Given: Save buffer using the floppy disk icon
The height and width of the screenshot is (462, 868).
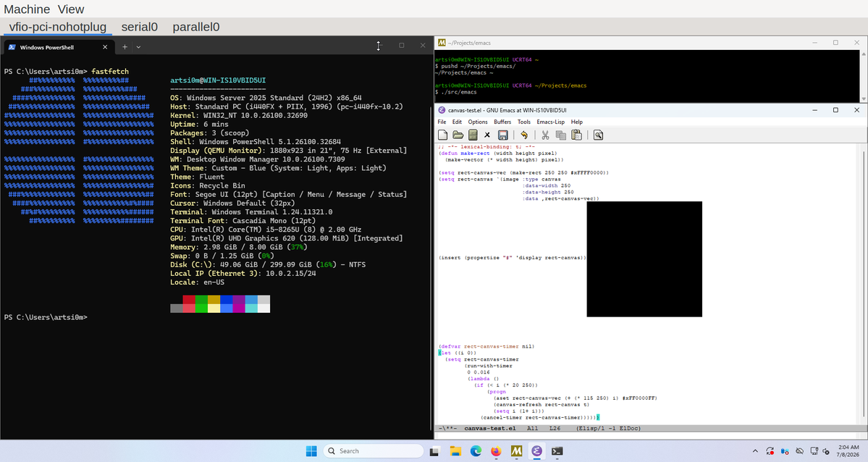Looking at the screenshot, I should (x=502, y=135).
